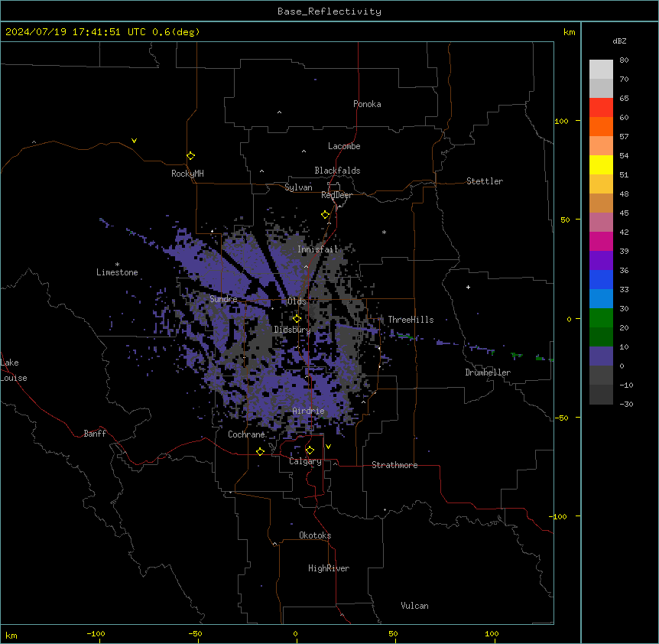Screen dimensions: 659x644
Task: Select the Ponoka city label
Action: point(367,104)
